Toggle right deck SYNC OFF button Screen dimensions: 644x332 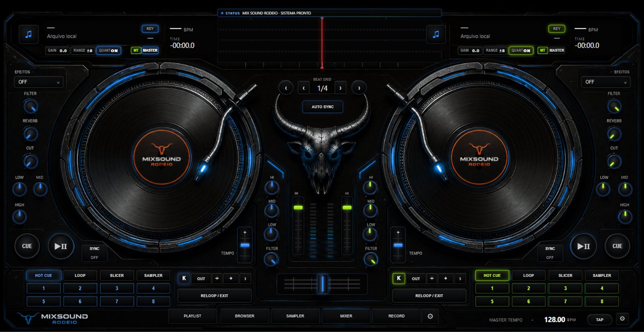pos(550,253)
